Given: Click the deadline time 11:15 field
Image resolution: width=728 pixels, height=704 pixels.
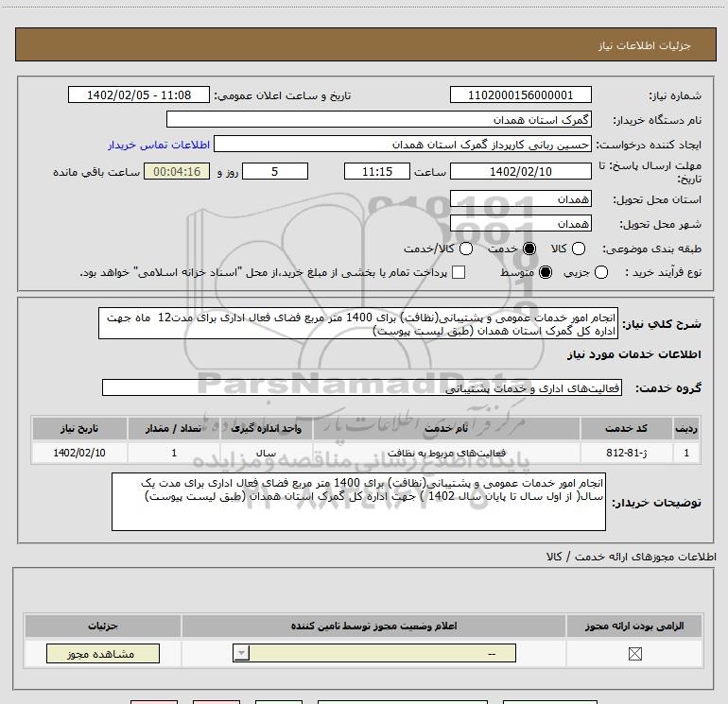Looking at the screenshot, I should pyautogui.click(x=377, y=171).
